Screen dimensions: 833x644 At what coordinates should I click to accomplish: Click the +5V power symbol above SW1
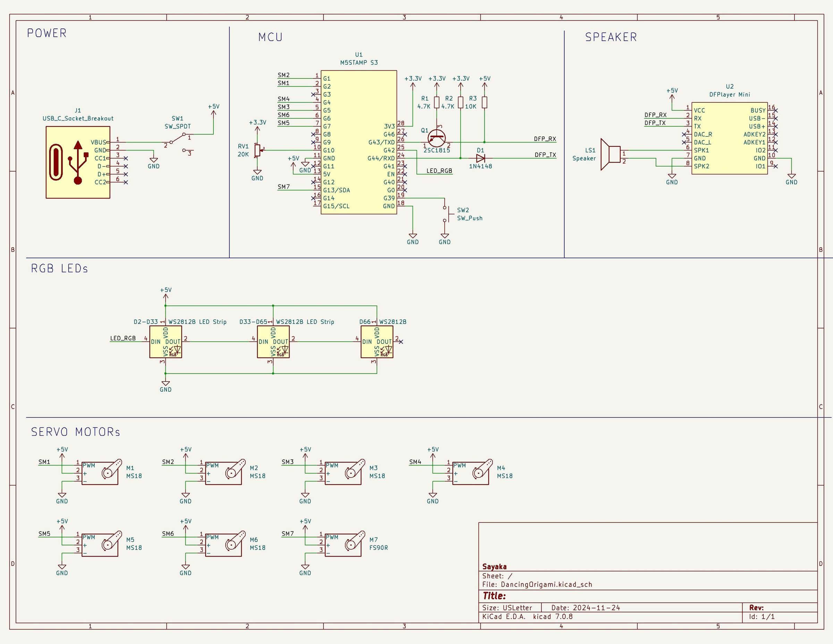[213, 111]
